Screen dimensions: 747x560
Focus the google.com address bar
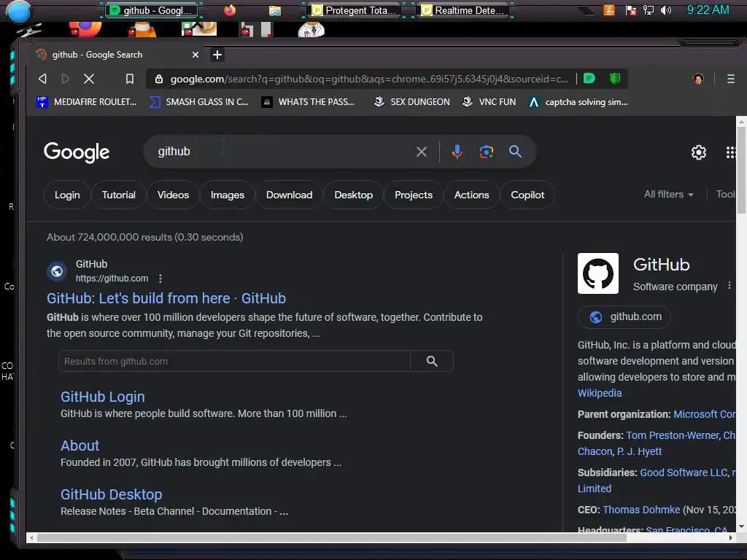pyautogui.click(x=369, y=79)
